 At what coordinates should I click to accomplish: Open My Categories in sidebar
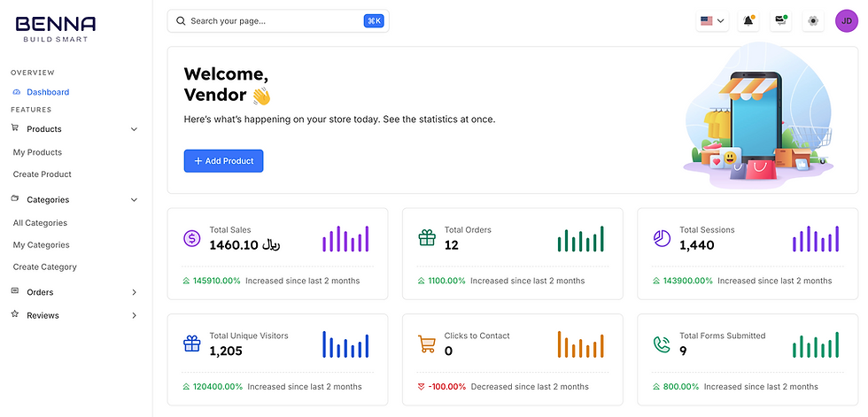pyautogui.click(x=42, y=245)
